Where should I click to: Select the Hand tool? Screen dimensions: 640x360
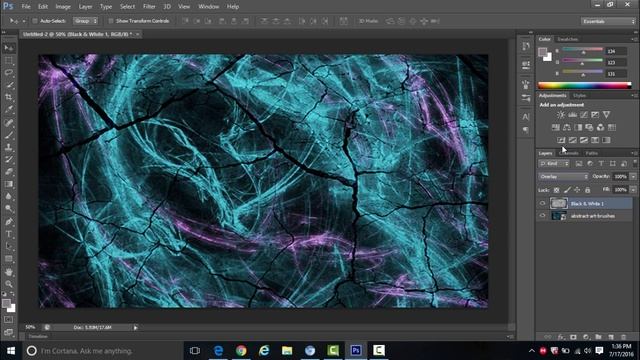[x=9, y=272]
